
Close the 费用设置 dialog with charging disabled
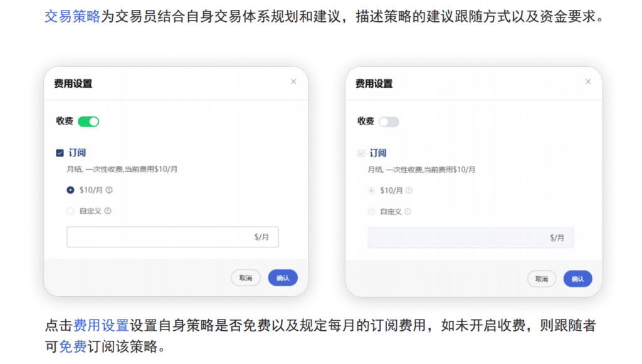(x=587, y=82)
